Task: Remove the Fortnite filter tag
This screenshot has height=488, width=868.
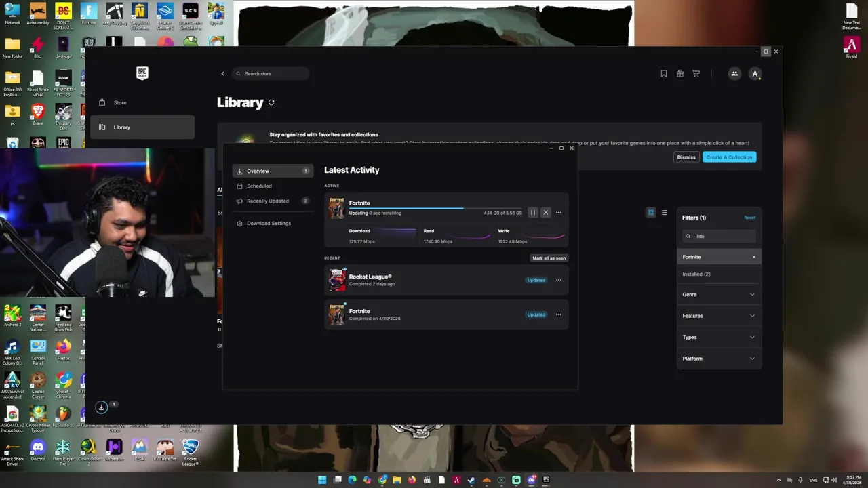Action: 753,257
